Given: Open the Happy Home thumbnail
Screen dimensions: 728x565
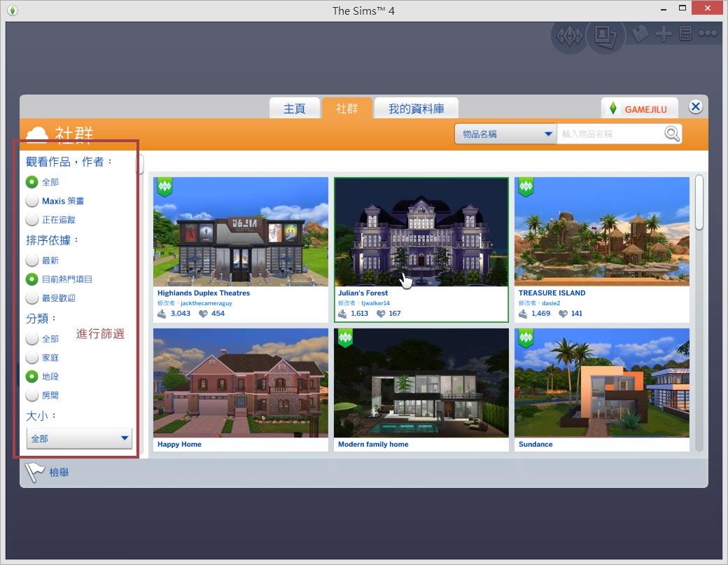Looking at the screenshot, I should [241, 383].
